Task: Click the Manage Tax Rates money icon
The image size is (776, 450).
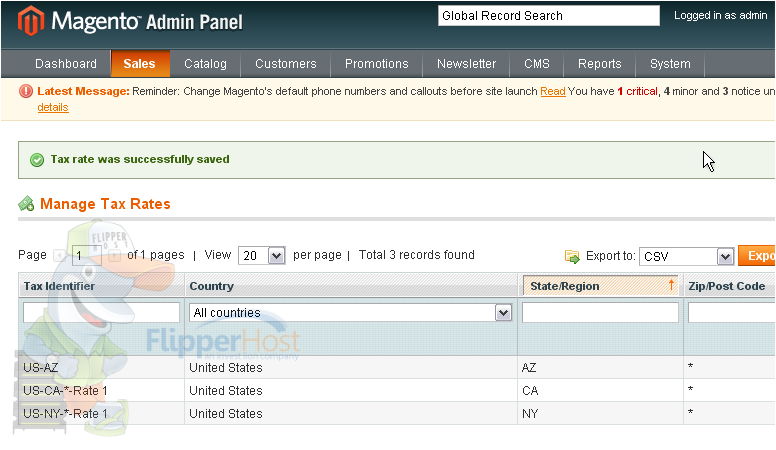Action: click(26, 203)
